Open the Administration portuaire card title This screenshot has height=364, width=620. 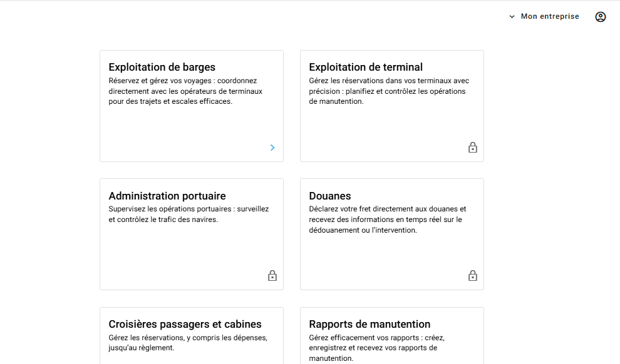click(167, 196)
